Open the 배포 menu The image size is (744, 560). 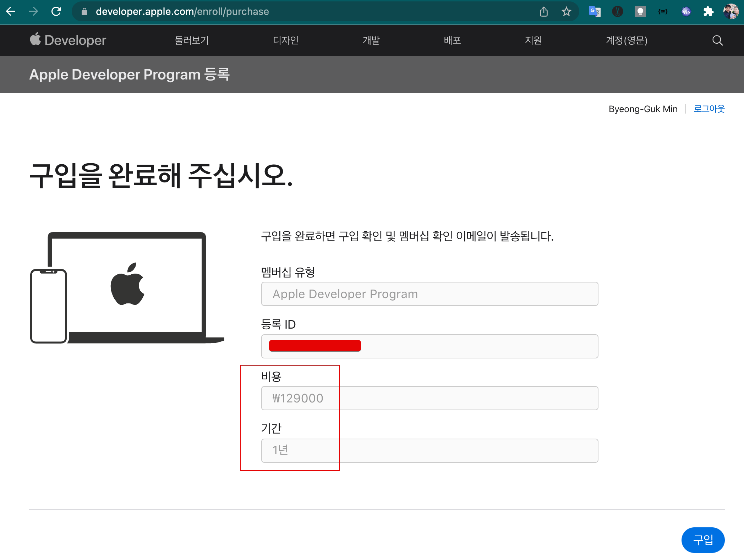tap(453, 40)
